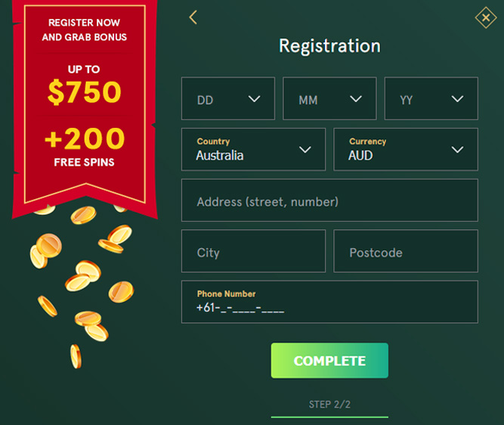The height and width of the screenshot is (425, 504).
Task: Click the back arrow icon
Action: click(x=193, y=17)
